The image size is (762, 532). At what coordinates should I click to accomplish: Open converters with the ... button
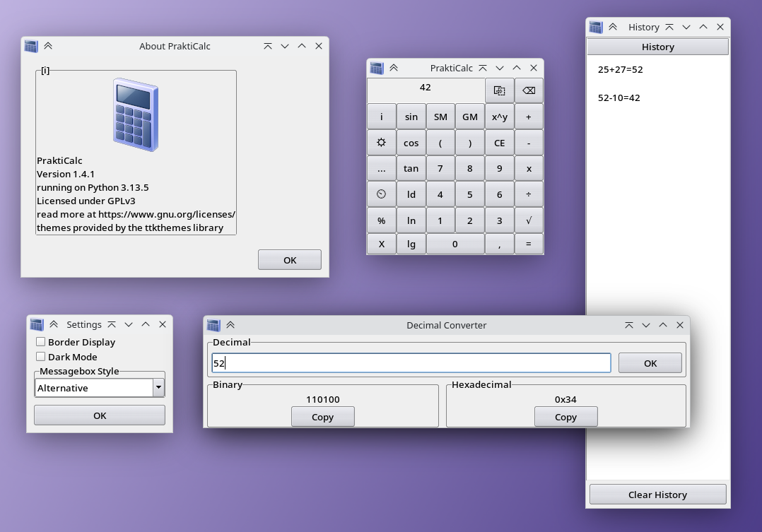pos(381,168)
